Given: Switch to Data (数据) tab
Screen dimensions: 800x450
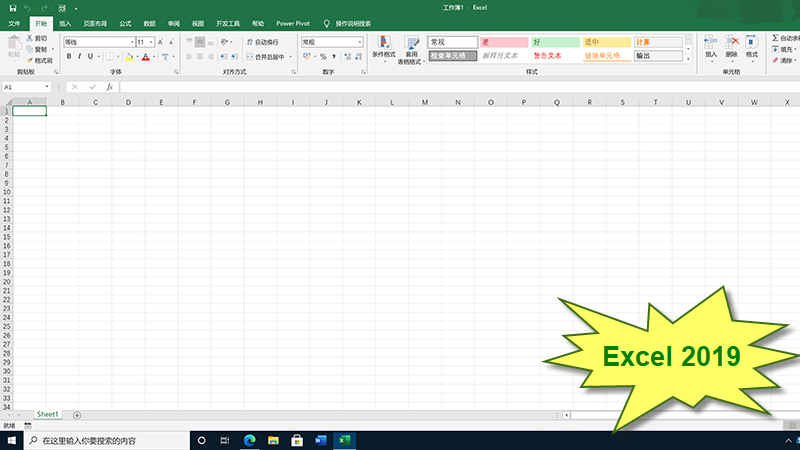Looking at the screenshot, I should 149,23.
